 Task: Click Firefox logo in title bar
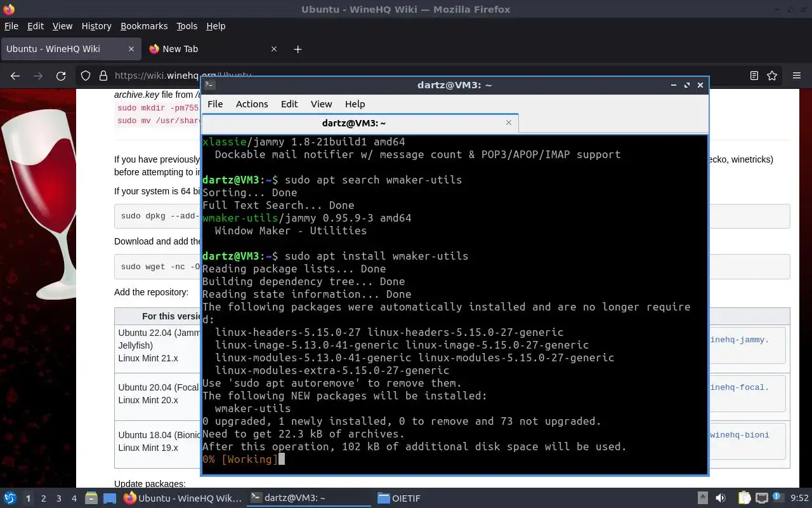coord(8,9)
